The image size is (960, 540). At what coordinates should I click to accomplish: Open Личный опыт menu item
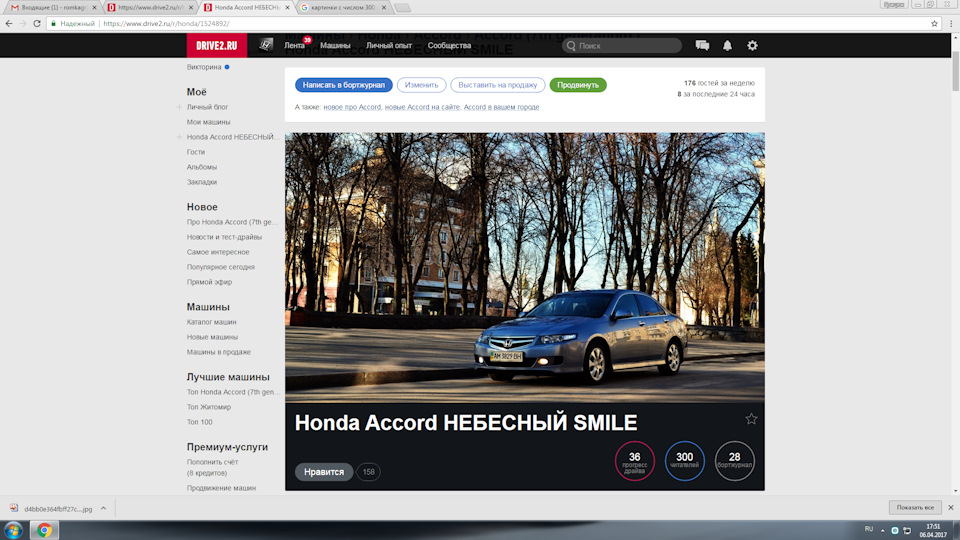click(389, 45)
